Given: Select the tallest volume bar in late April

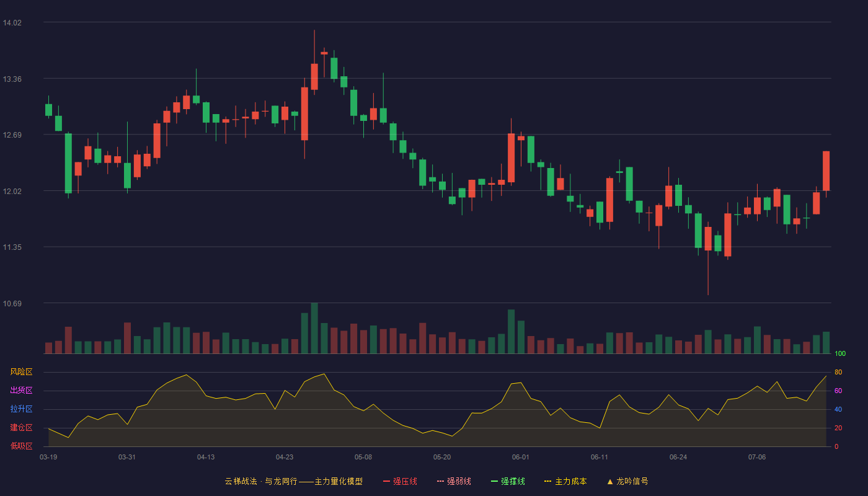Looking at the screenshot, I should (314, 328).
